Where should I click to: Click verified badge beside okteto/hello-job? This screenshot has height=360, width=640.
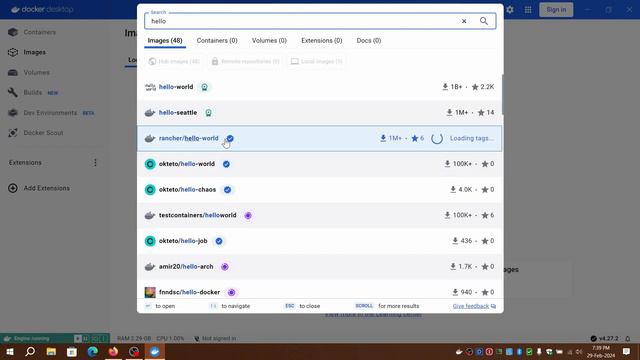click(219, 241)
